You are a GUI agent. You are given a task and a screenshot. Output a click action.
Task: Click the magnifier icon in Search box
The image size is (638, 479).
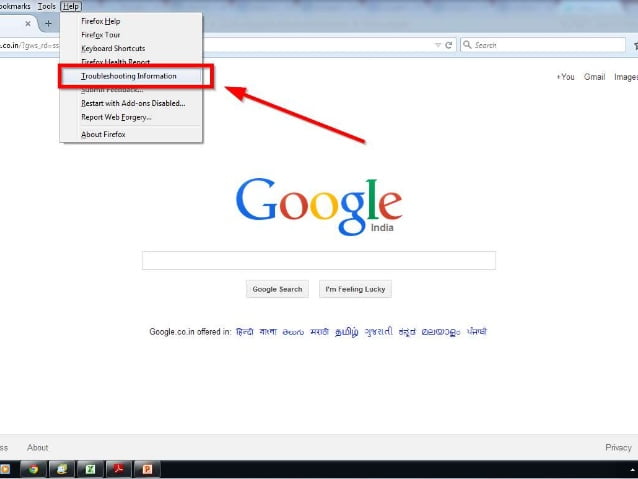click(467, 45)
